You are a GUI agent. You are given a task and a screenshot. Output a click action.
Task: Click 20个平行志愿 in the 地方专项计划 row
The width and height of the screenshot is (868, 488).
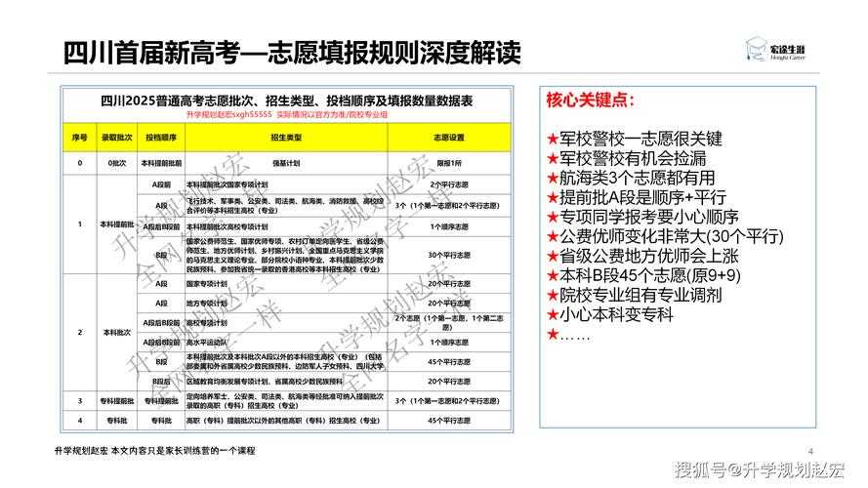[449, 304]
